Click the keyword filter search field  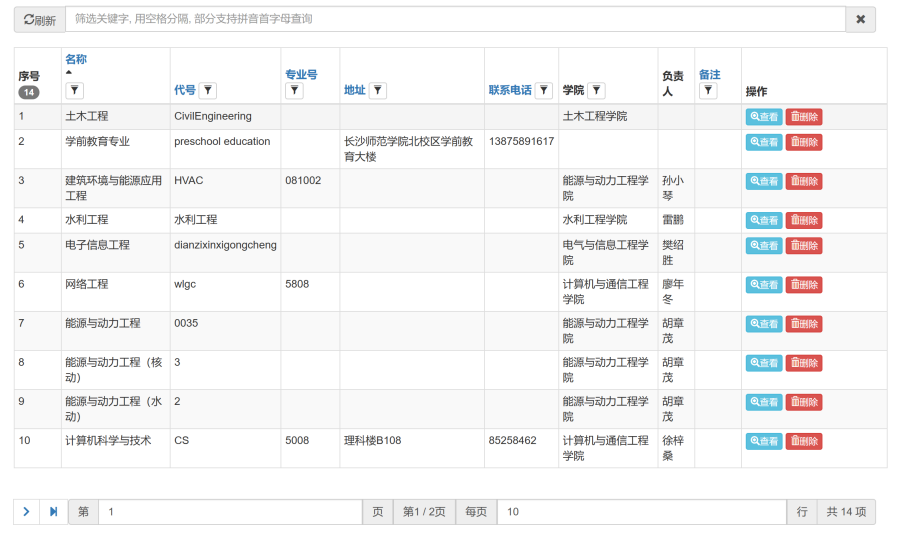pyautogui.click(x=455, y=19)
